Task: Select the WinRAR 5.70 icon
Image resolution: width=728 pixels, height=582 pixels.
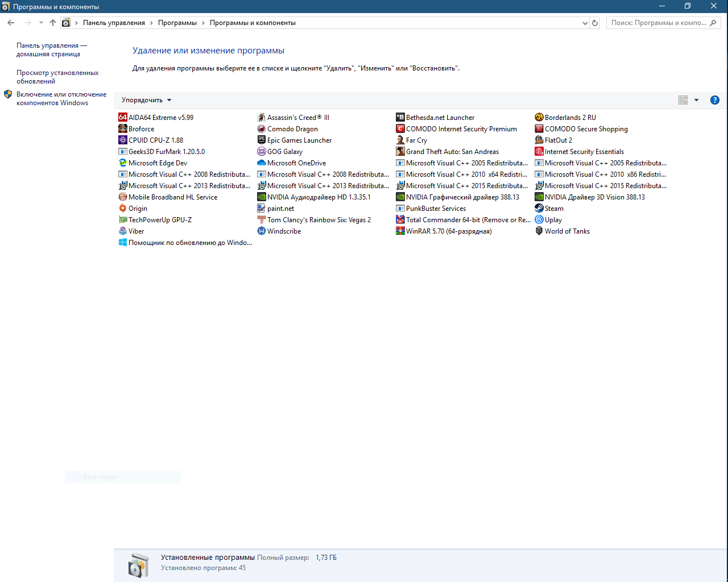Action: (400, 231)
